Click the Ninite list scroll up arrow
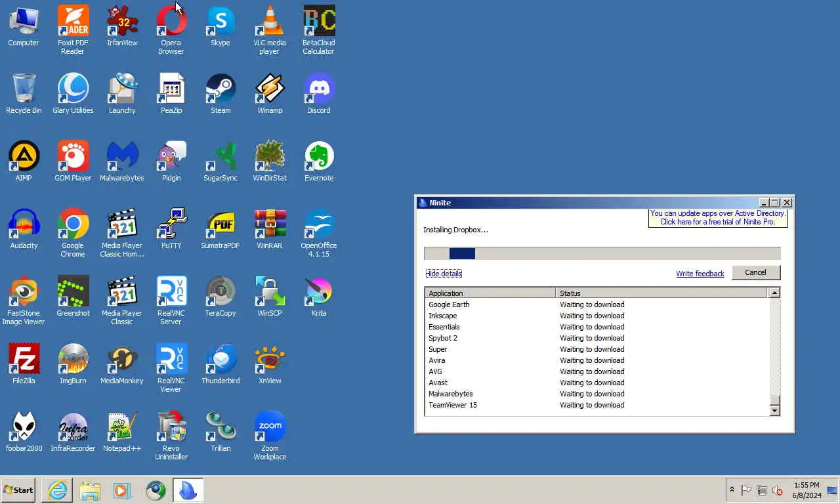The height and width of the screenshot is (504, 840). pos(774,293)
